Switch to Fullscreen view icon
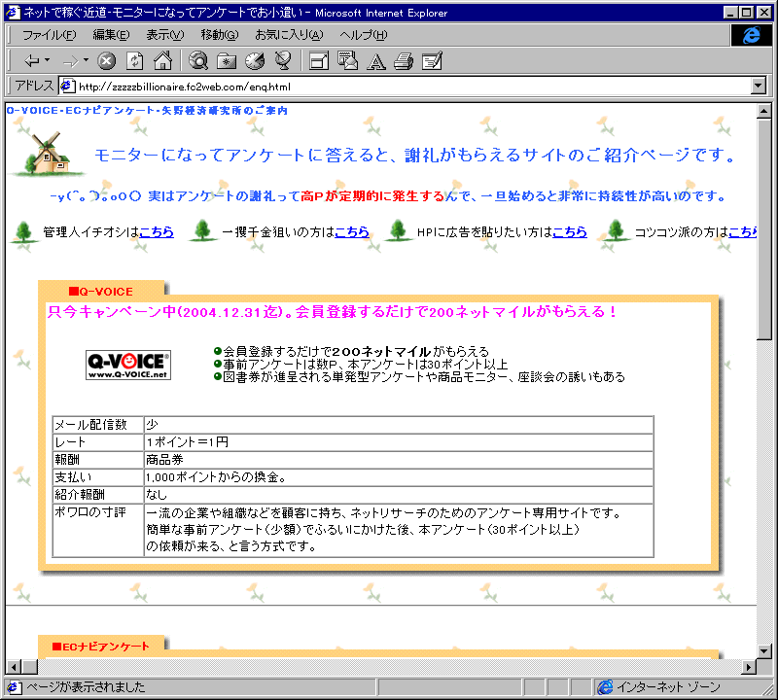 point(319,61)
